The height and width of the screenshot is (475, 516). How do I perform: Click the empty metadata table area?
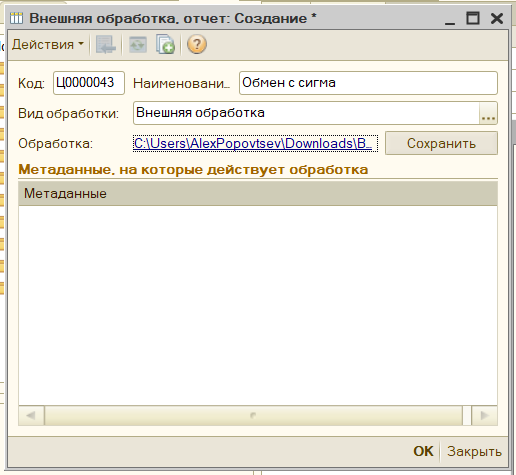coord(258,305)
